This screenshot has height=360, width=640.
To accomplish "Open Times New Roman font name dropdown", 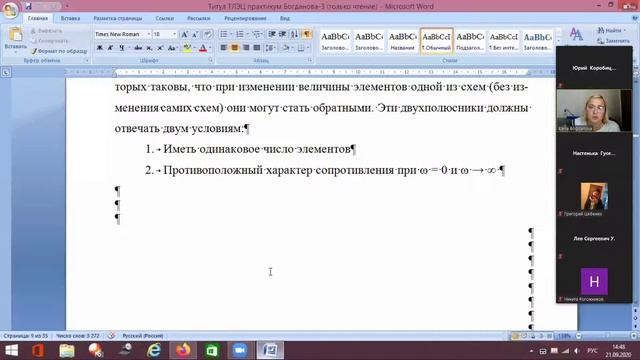I will pos(149,34).
